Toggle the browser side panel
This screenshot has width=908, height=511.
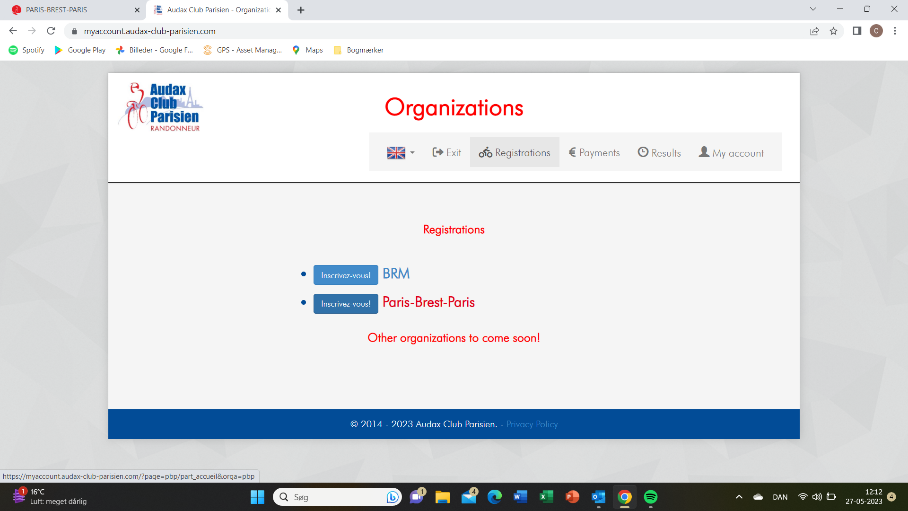(857, 31)
